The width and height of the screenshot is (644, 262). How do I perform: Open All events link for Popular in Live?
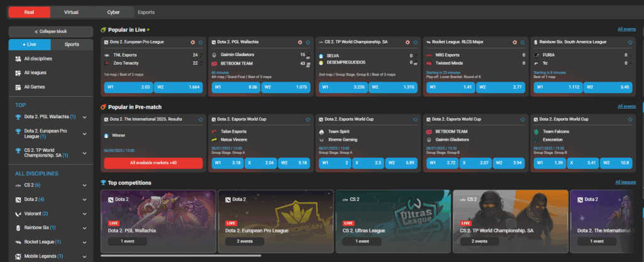click(x=626, y=29)
